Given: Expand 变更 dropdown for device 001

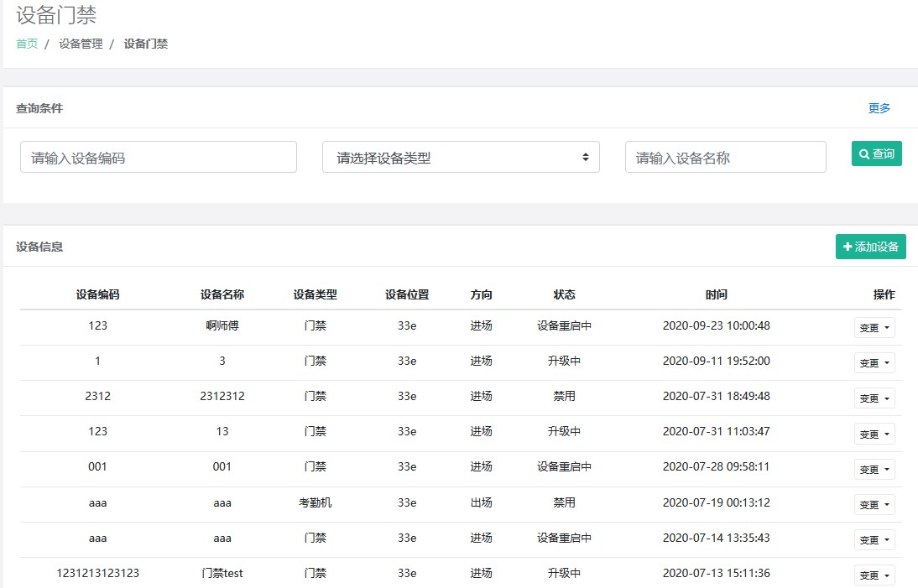Looking at the screenshot, I should pyautogui.click(x=874, y=469).
